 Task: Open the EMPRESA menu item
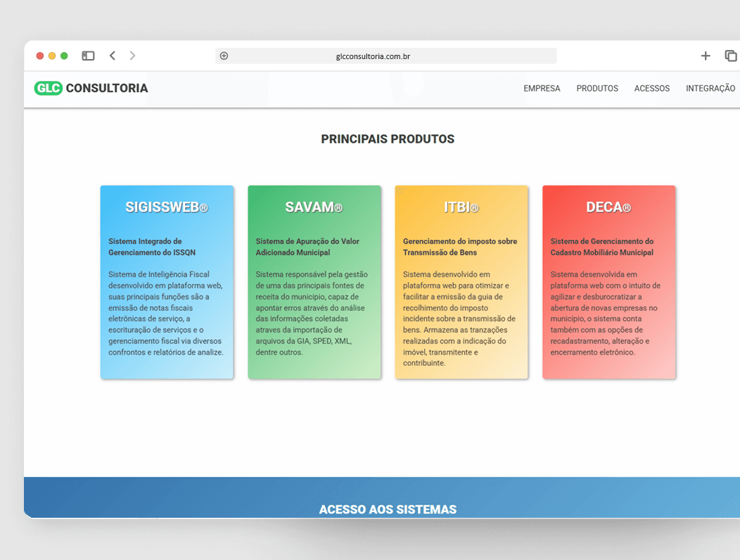[x=542, y=88]
